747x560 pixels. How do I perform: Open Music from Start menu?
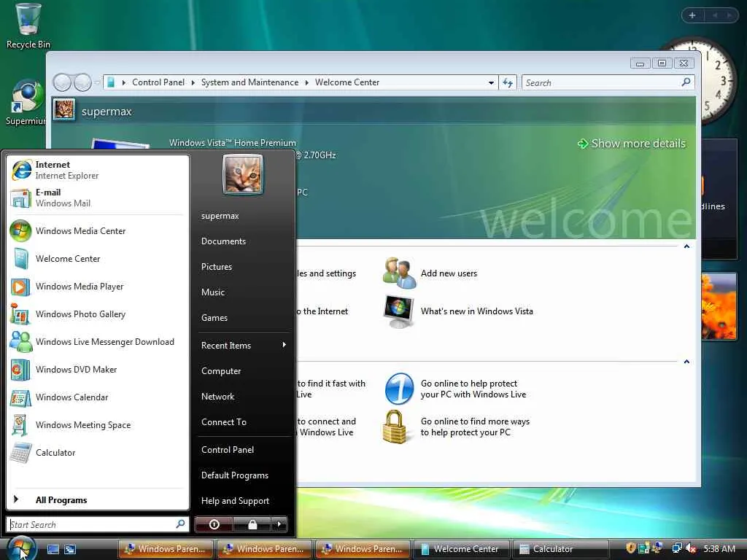click(x=243, y=292)
